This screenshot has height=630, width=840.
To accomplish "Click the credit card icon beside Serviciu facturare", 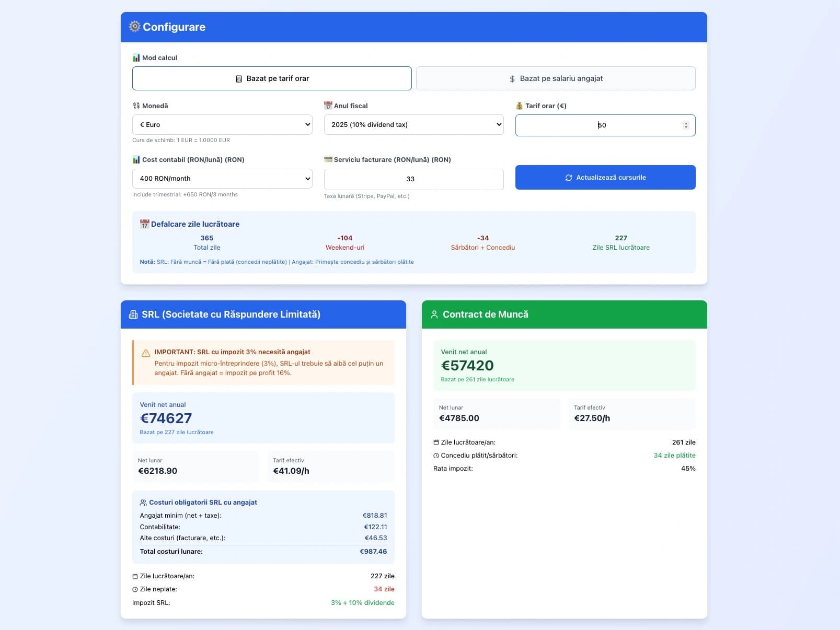I will click(328, 160).
